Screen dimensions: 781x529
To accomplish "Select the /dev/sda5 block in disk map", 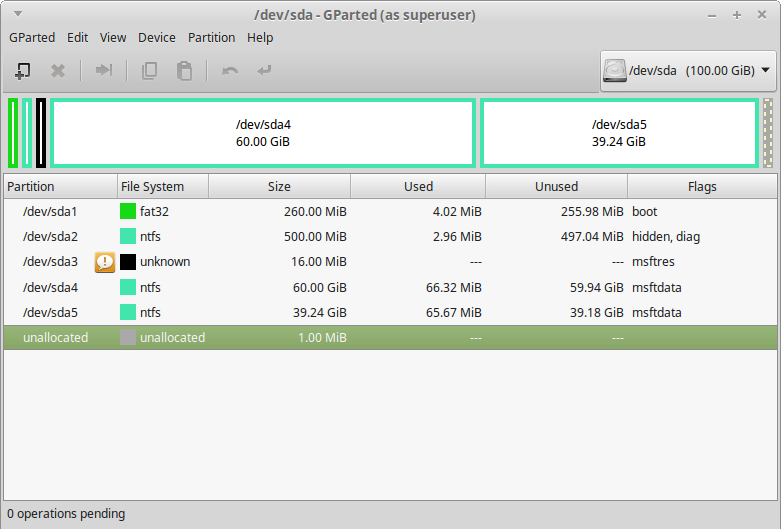I will pyautogui.click(x=619, y=133).
